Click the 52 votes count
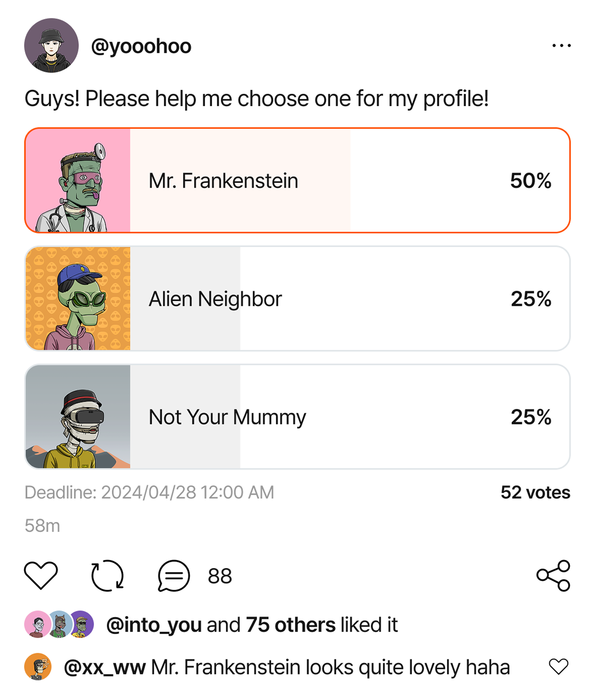 click(x=535, y=492)
